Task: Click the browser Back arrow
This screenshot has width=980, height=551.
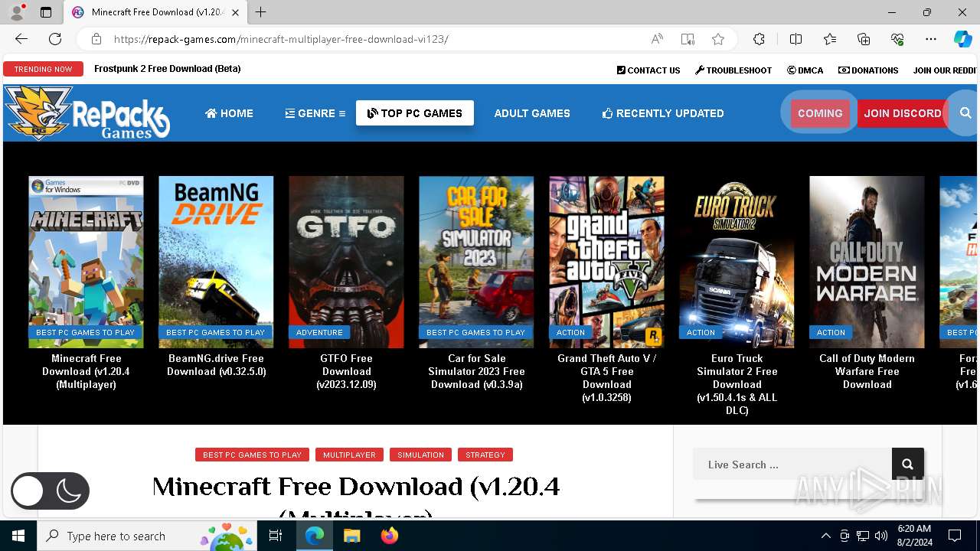Action: (x=21, y=39)
